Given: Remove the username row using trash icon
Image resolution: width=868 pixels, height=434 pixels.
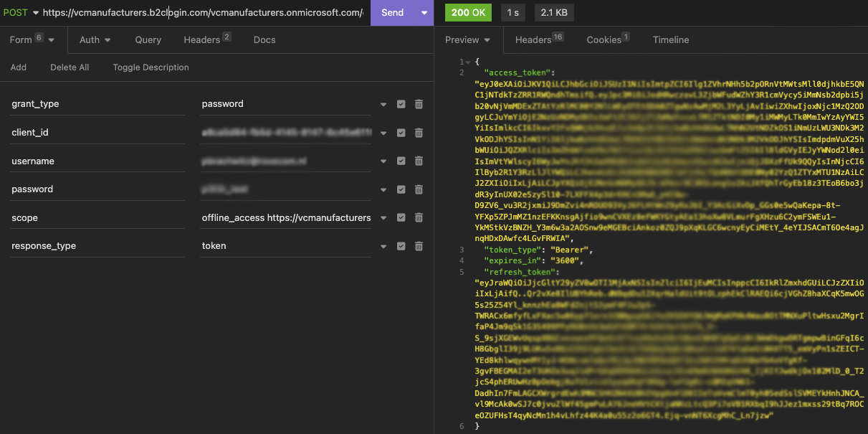Looking at the screenshot, I should point(419,161).
